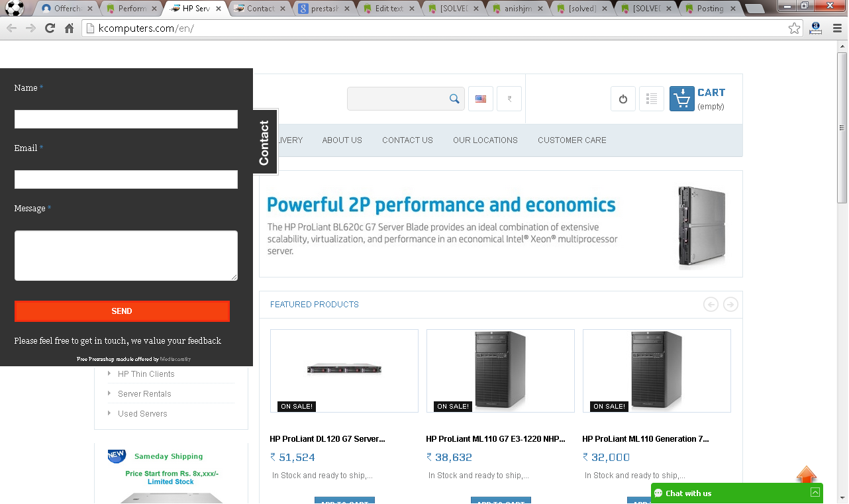Open the rupee currency selector

[x=509, y=99]
